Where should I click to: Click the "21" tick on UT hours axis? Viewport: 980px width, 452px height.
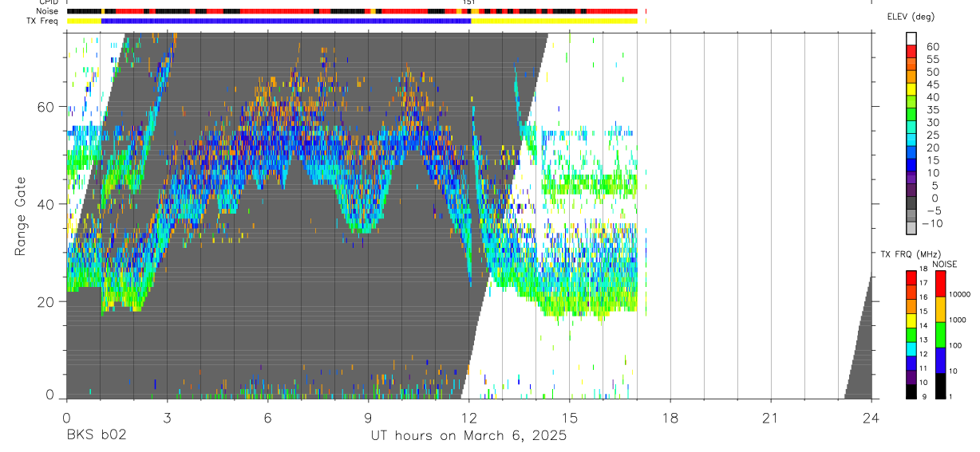point(770,418)
